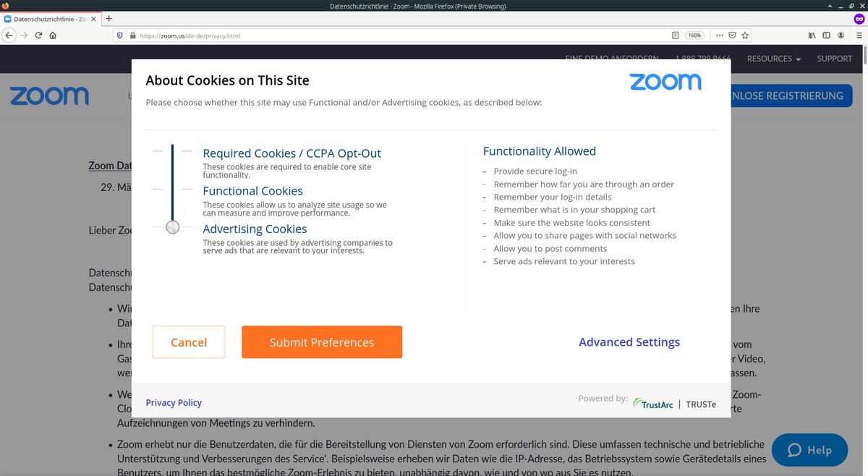Select Functional Cookies level
The image size is (868, 476).
click(252, 191)
